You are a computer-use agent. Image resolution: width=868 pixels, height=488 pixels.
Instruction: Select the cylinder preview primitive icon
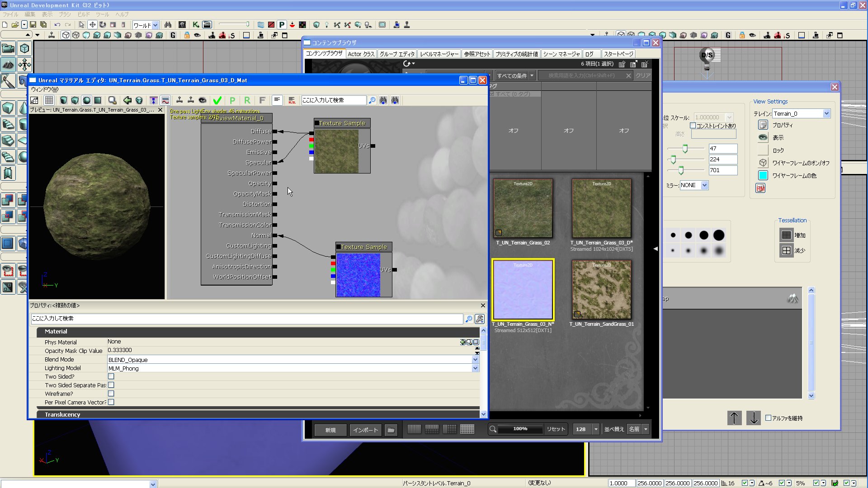tap(64, 100)
